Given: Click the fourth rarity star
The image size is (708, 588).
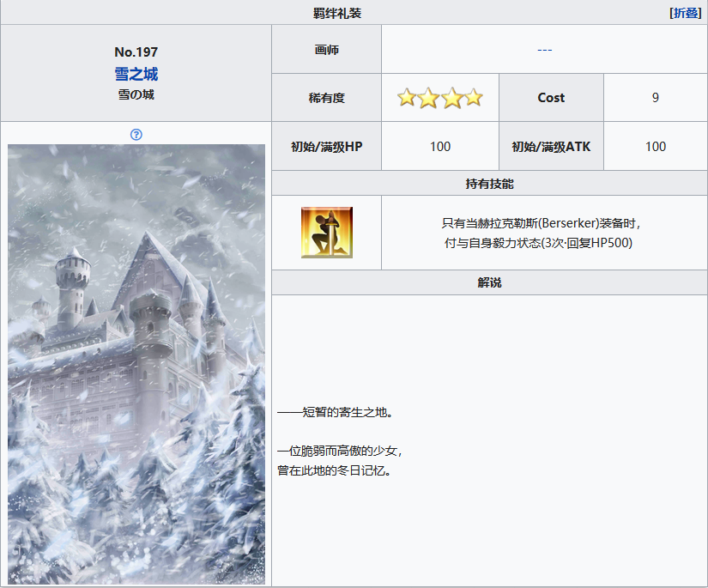Looking at the screenshot, I should coord(473,98).
